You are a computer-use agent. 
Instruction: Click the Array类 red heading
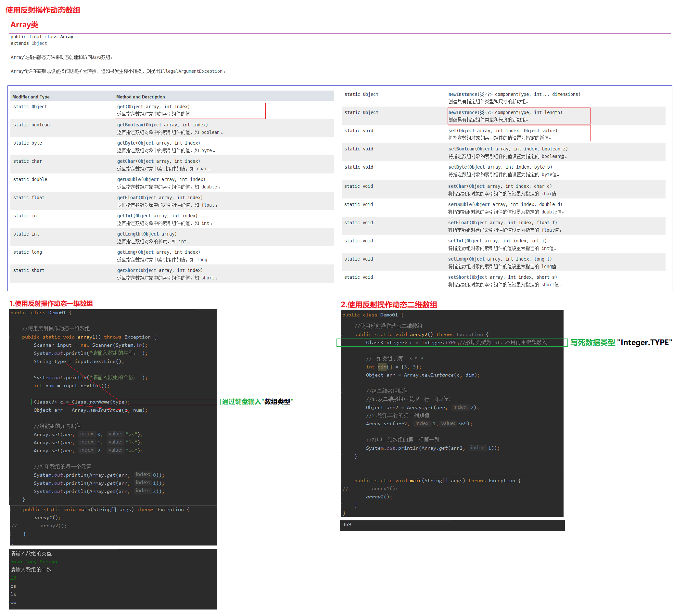[24, 25]
